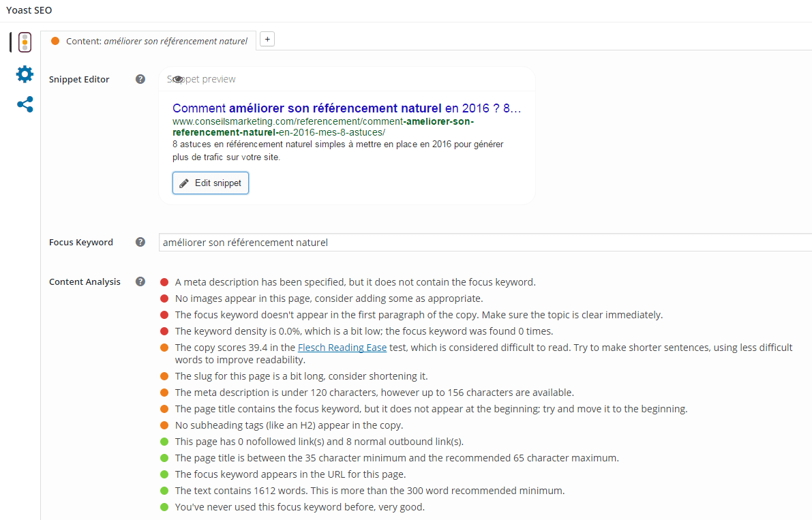Click '0 nofollowed link(s)' message
812x520 pixels.
coord(319,442)
